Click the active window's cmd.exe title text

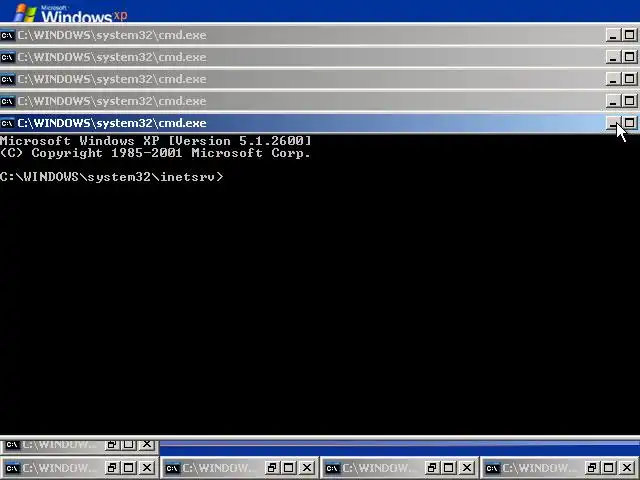112,123
